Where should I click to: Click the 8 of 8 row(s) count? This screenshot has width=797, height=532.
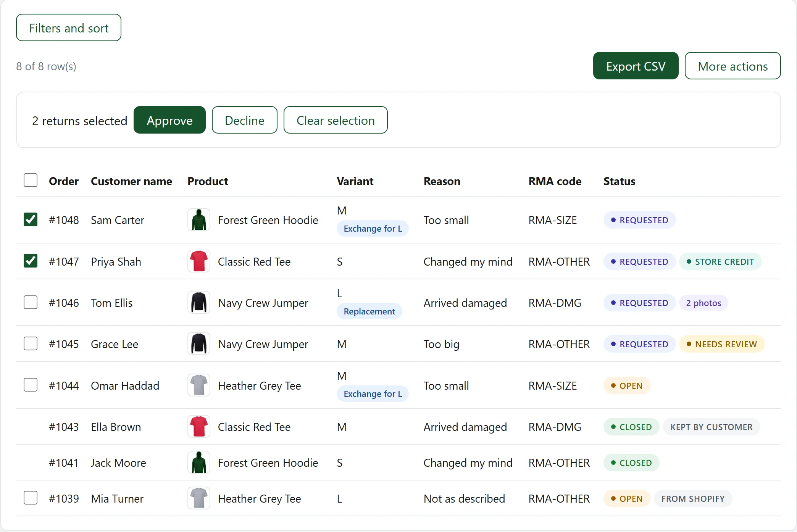(46, 66)
